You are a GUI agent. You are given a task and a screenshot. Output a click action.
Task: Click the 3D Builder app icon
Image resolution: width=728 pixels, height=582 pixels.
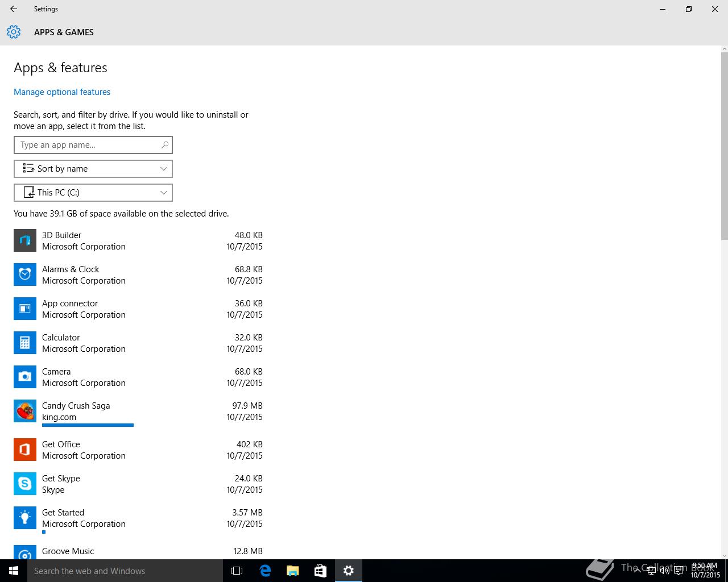(x=25, y=240)
